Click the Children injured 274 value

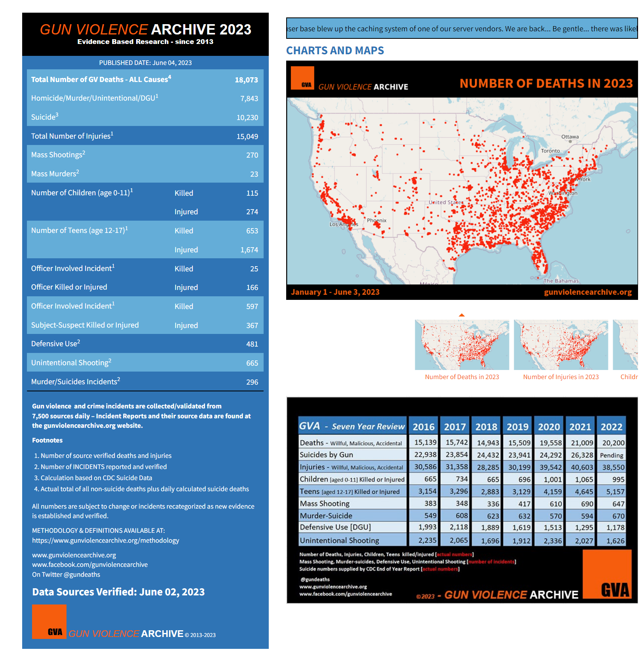pos(252,212)
